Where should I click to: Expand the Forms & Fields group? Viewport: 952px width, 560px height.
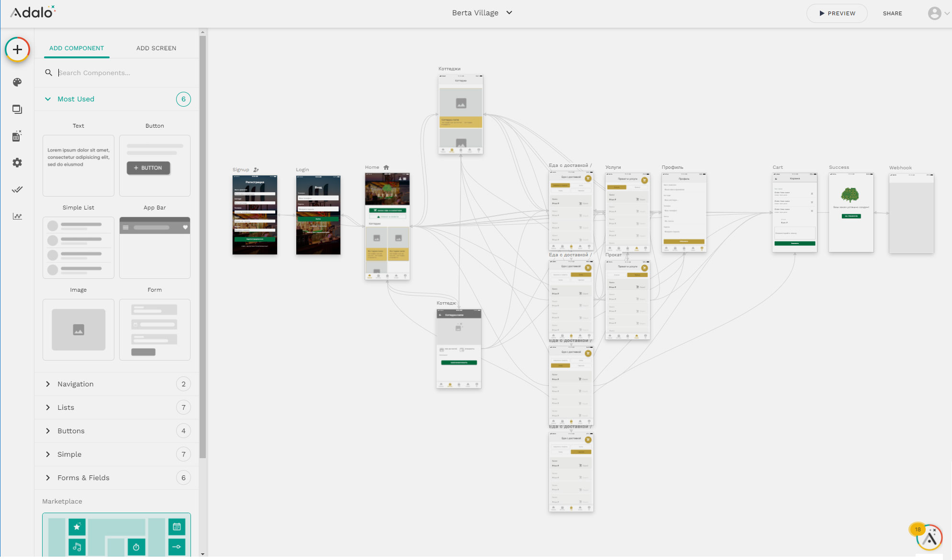[x=83, y=478]
